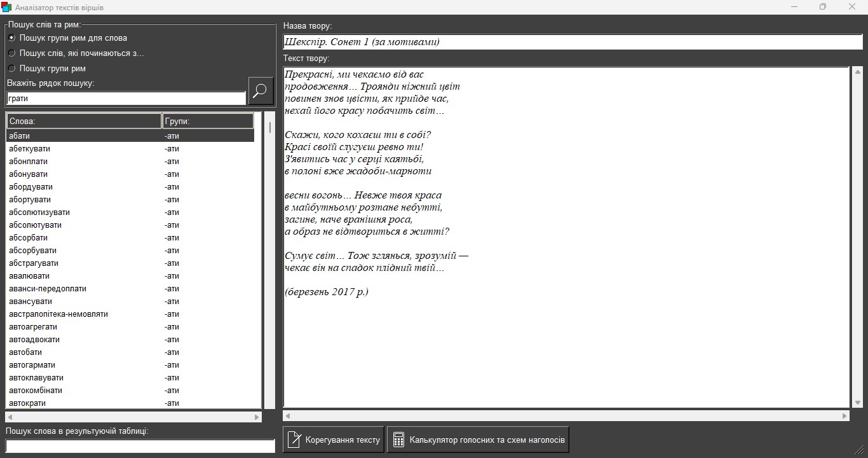Select word 'абстрагувати' row

pos(130,263)
